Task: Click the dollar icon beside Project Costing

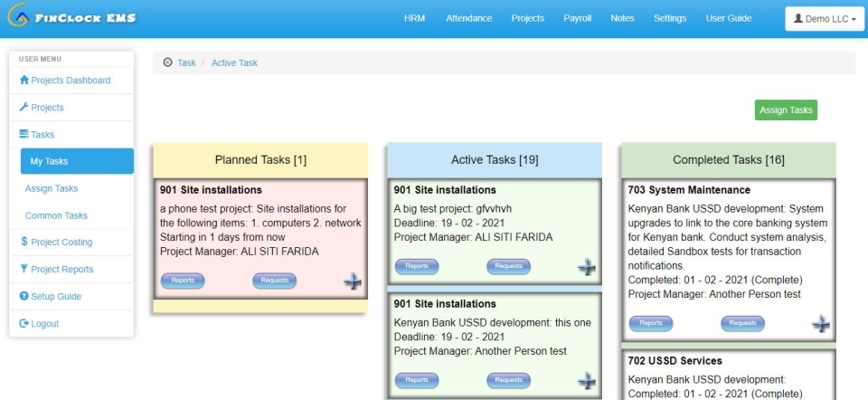Action: pos(24,242)
